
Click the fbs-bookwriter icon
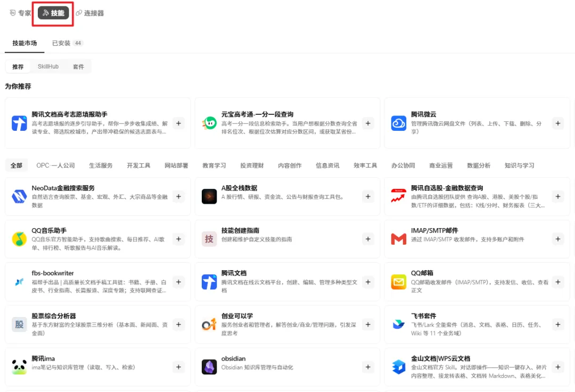pos(19,282)
